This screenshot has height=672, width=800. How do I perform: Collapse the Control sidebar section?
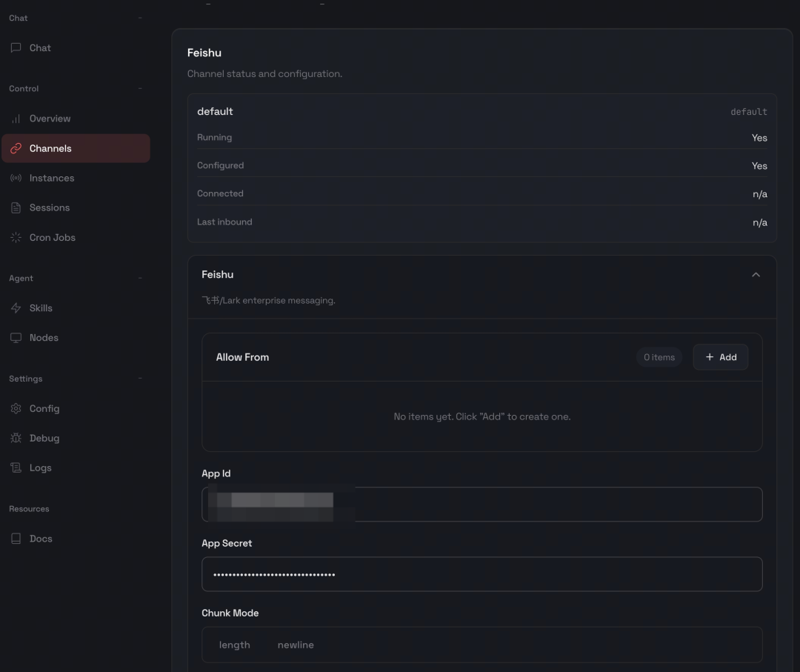pyautogui.click(x=140, y=88)
